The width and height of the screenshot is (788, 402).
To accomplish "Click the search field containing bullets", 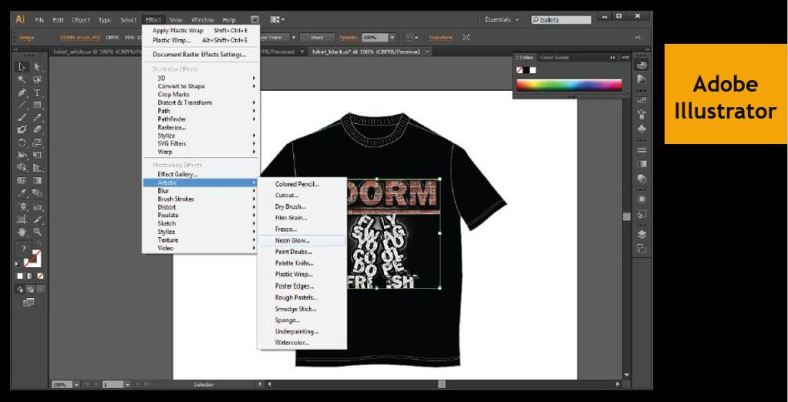I will point(561,20).
